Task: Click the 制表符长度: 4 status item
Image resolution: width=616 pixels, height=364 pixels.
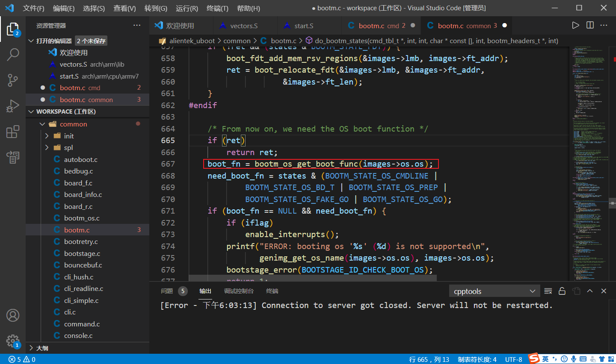Action: [x=477, y=359]
